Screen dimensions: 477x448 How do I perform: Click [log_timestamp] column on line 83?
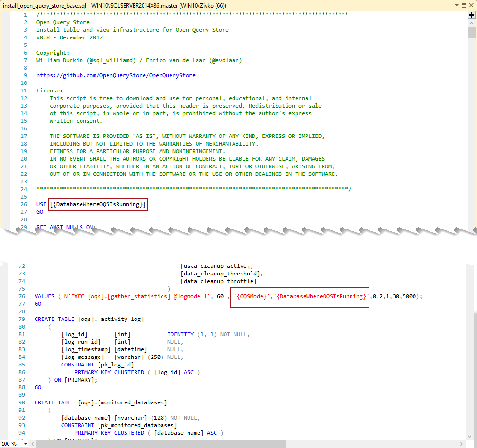(86, 349)
